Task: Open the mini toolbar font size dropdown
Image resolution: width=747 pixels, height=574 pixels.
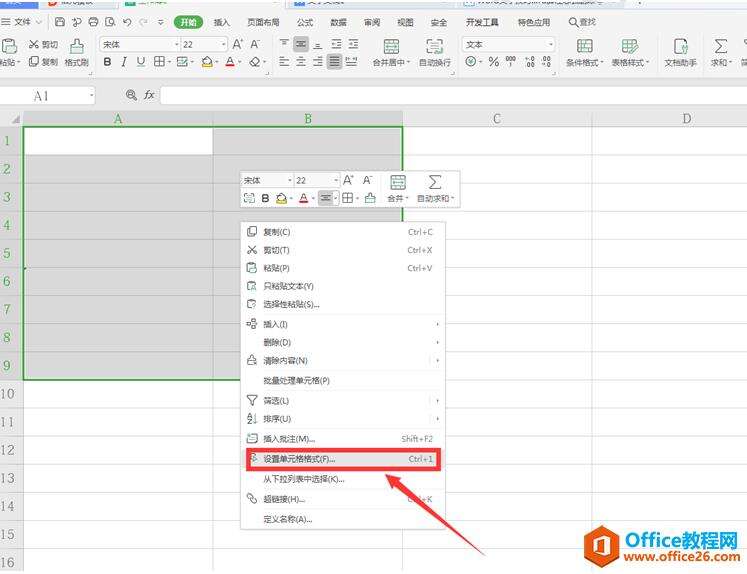Action: [336, 180]
